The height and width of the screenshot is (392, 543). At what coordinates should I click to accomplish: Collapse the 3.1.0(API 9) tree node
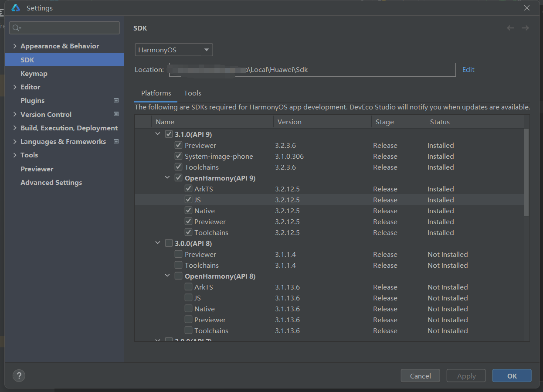[x=158, y=134]
